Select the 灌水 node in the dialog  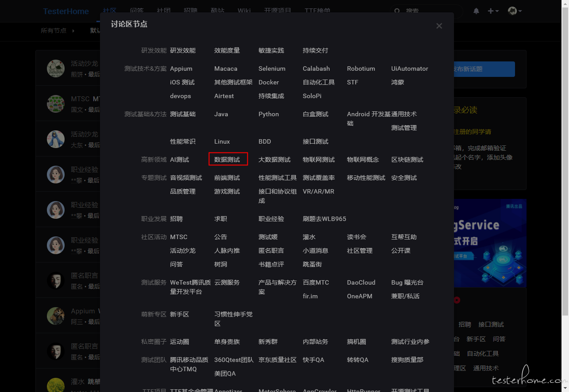click(x=309, y=237)
